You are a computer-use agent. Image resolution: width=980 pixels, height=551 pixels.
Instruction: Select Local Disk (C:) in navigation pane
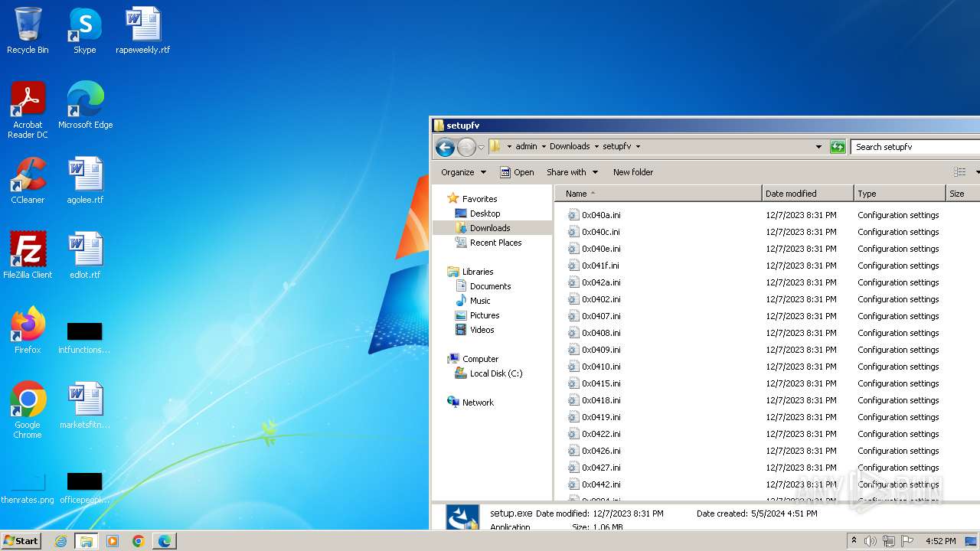(x=488, y=373)
